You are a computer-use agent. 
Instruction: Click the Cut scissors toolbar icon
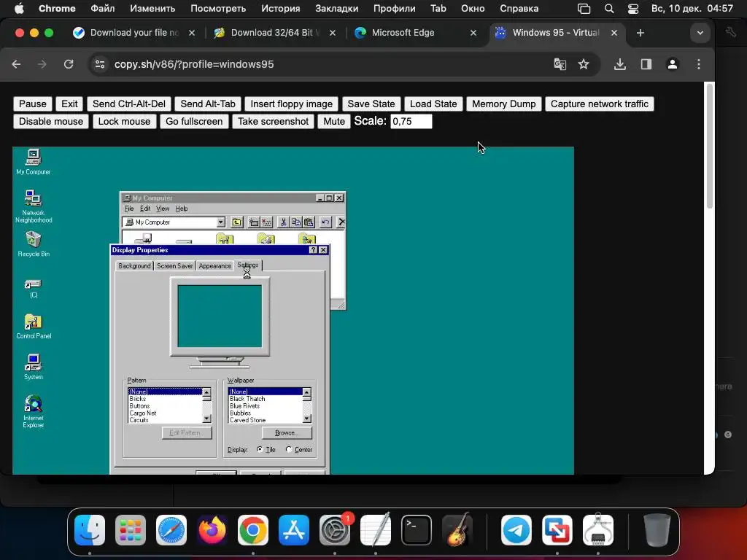(284, 222)
